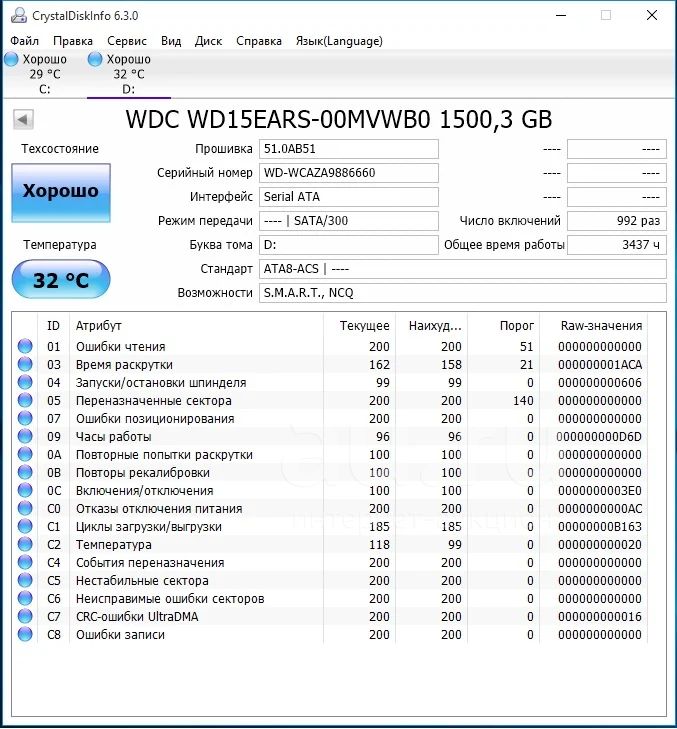The height and width of the screenshot is (729, 677).
Task: Click raw value 000000000020
Action: pyautogui.click(x=600, y=544)
